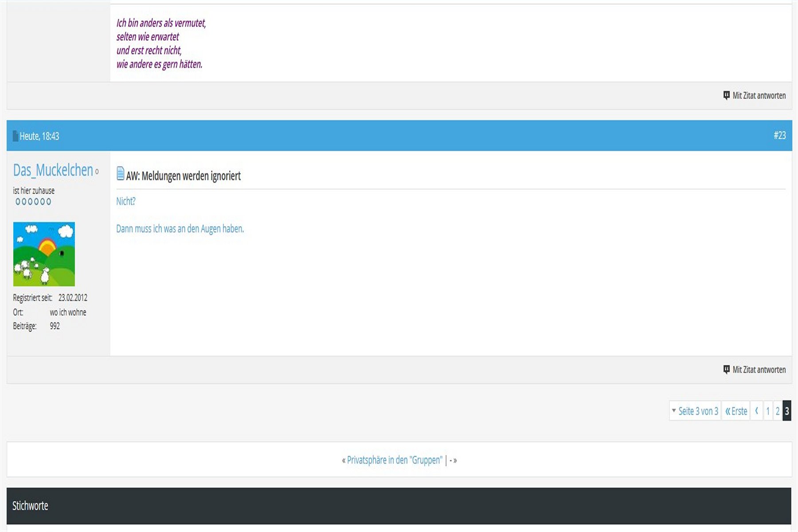Go to page 1 in pagination
798x532 pixels.
click(768, 411)
